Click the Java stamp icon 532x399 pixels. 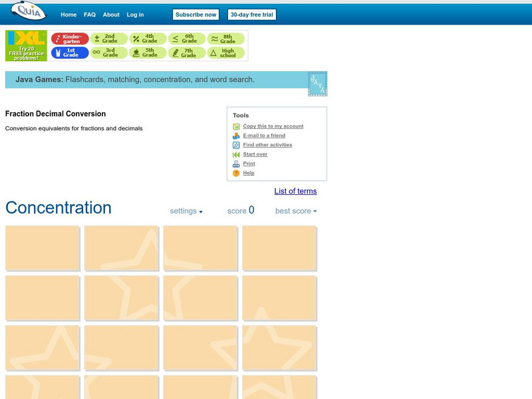318,84
